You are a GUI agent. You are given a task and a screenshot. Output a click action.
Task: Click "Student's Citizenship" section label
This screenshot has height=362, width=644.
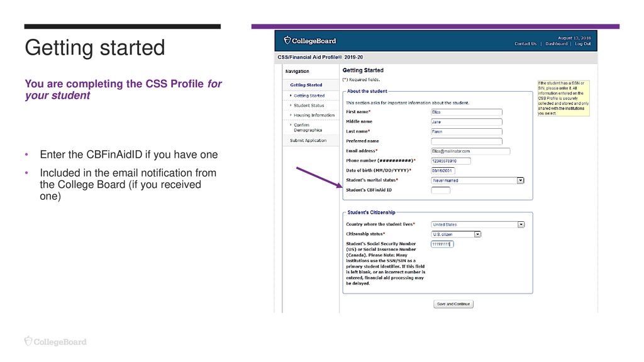(x=371, y=212)
